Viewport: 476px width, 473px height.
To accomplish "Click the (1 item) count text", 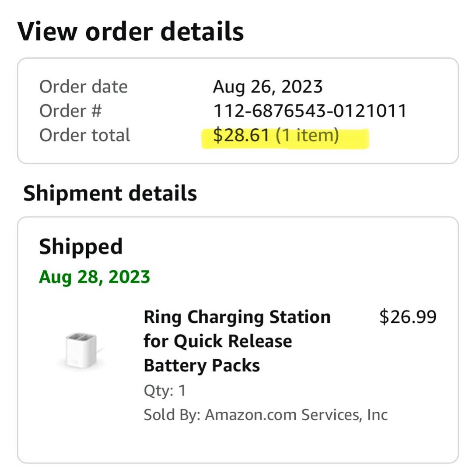I will click(307, 135).
